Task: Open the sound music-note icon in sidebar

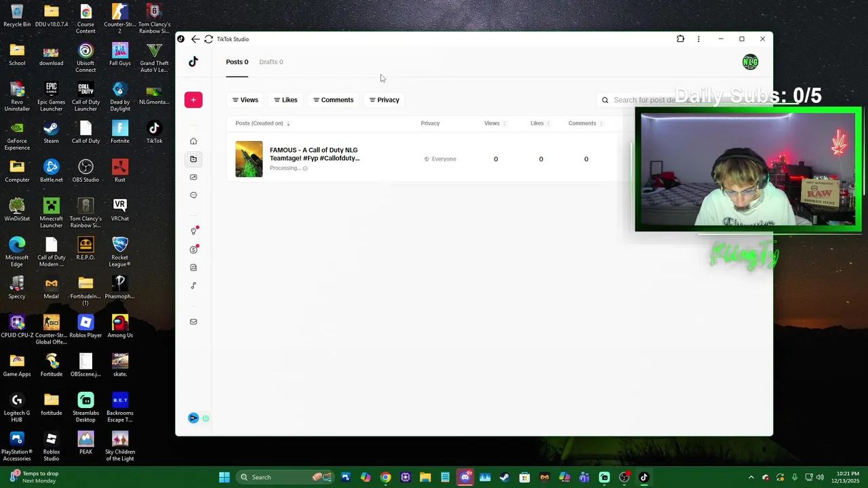Action: [x=193, y=285]
